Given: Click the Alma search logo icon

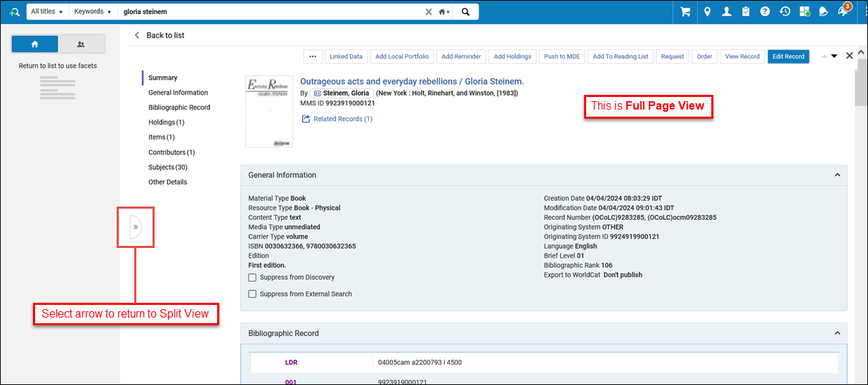Looking at the screenshot, I should (x=13, y=12).
